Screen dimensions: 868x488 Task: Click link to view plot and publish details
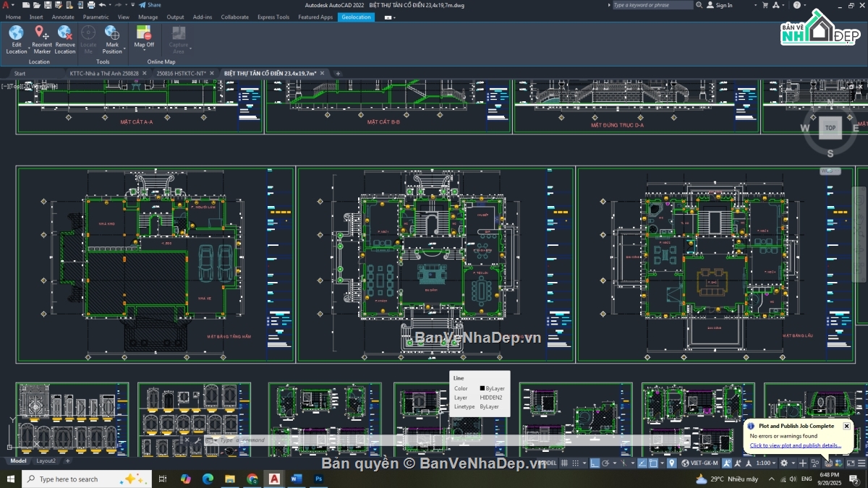[795, 445]
